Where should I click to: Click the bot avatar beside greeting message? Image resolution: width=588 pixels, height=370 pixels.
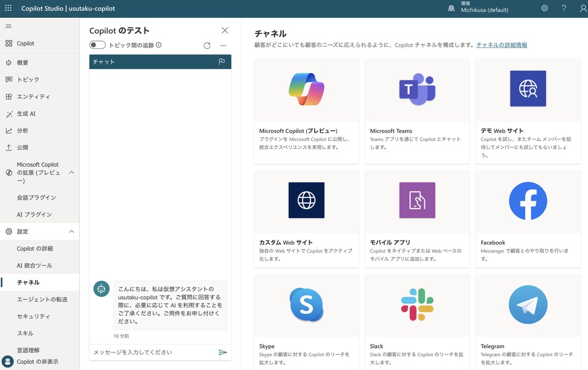pos(101,289)
